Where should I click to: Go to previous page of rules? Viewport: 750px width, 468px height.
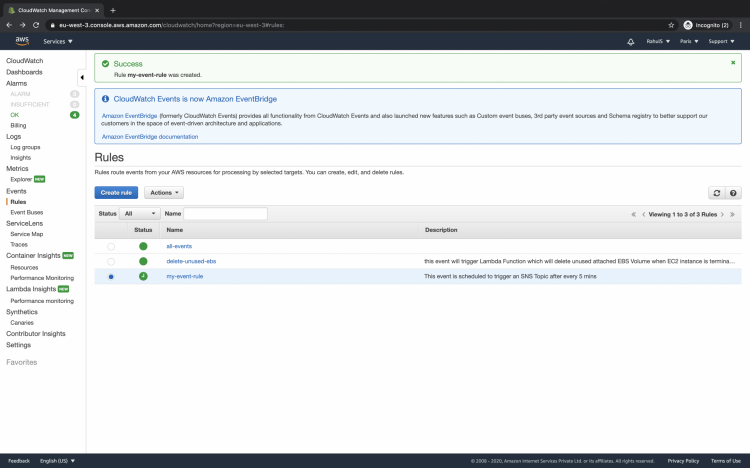coord(643,214)
